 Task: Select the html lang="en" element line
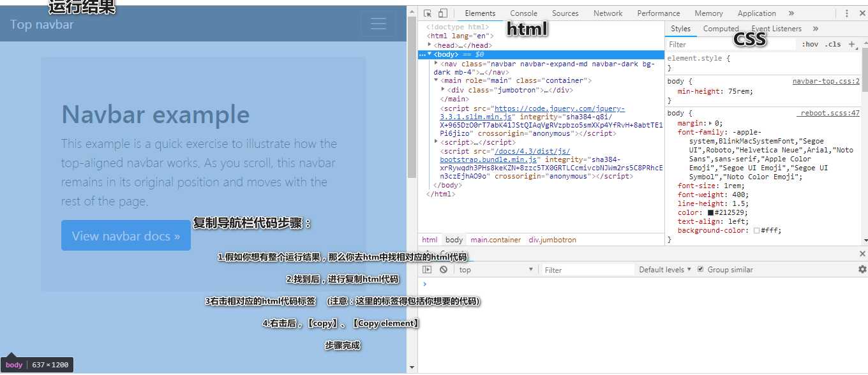point(460,36)
